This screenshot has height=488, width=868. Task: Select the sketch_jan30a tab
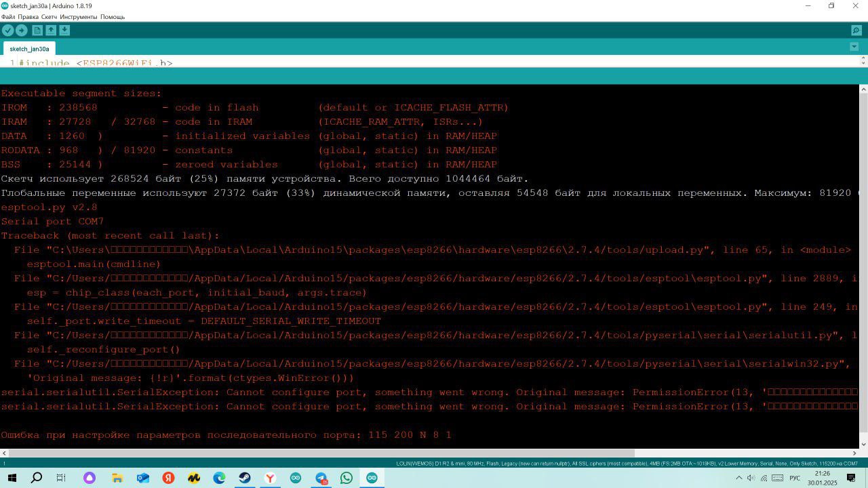click(x=29, y=49)
